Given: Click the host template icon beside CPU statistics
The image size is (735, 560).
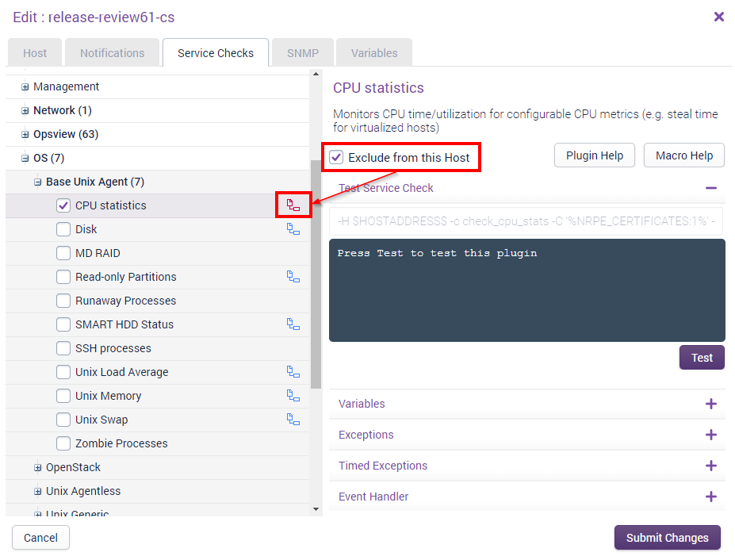Looking at the screenshot, I should 293,205.
